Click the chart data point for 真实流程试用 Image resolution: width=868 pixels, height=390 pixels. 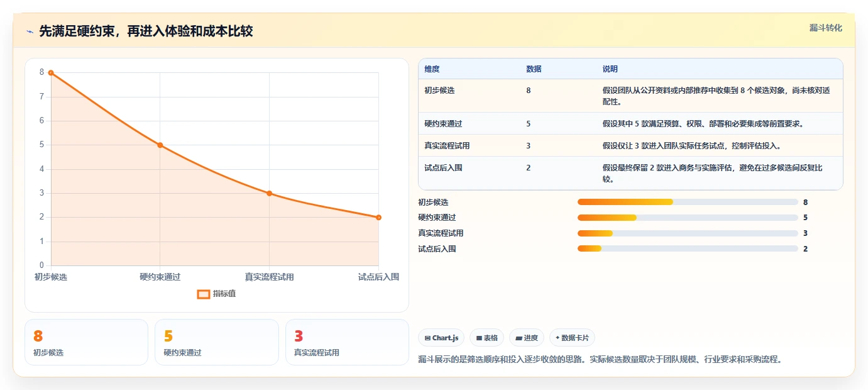(269, 193)
